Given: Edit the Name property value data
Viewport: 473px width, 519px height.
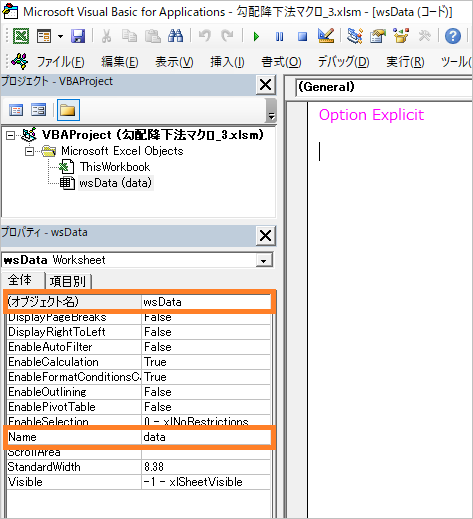Looking at the screenshot, I should coord(206,437).
